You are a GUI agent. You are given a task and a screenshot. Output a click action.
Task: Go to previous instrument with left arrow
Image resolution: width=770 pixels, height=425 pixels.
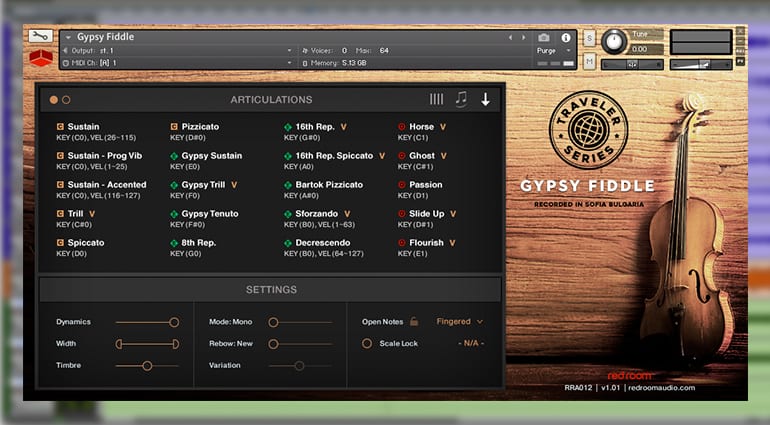click(510, 37)
